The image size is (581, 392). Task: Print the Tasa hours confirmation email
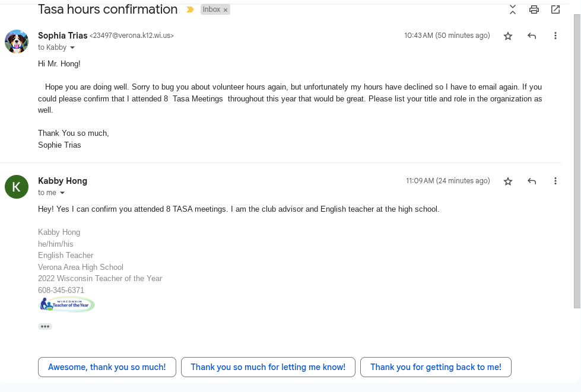tap(534, 9)
